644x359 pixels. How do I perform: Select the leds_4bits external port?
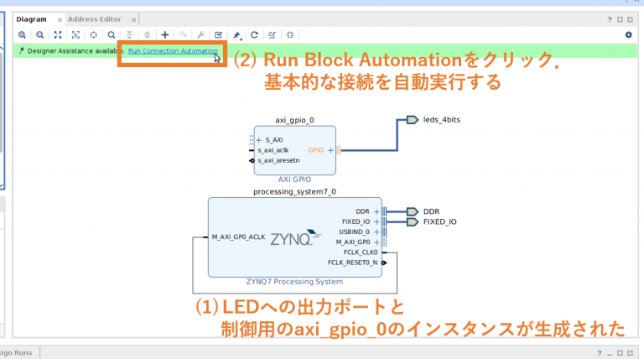coord(413,120)
